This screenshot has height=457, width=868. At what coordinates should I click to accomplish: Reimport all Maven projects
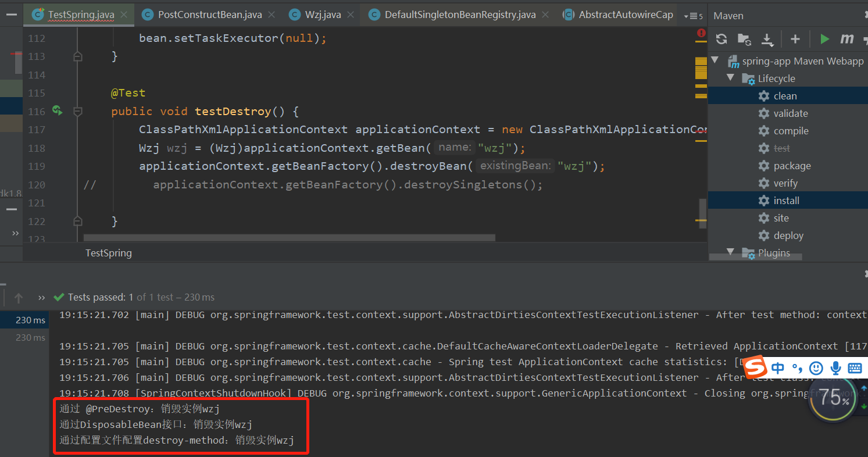(721, 39)
